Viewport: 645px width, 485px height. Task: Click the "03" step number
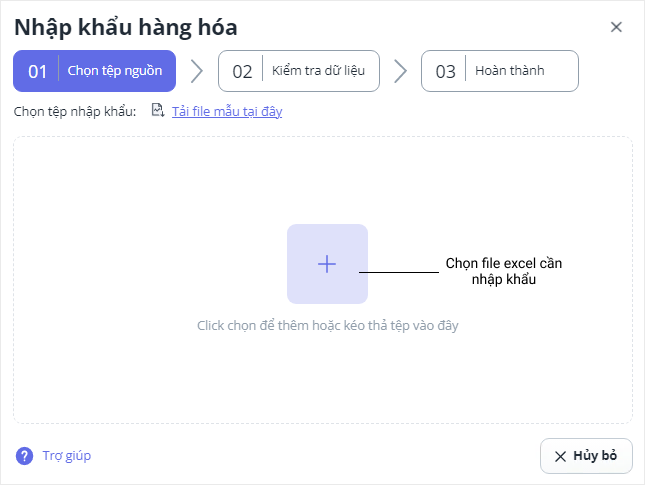click(445, 71)
